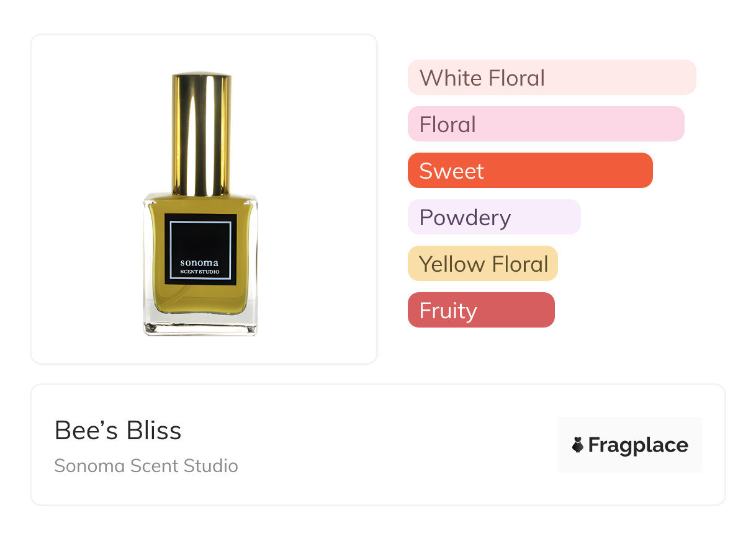
Task: Open the Sonoma Scent Studio brand link
Action: pyautogui.click(x=146, y=466)
